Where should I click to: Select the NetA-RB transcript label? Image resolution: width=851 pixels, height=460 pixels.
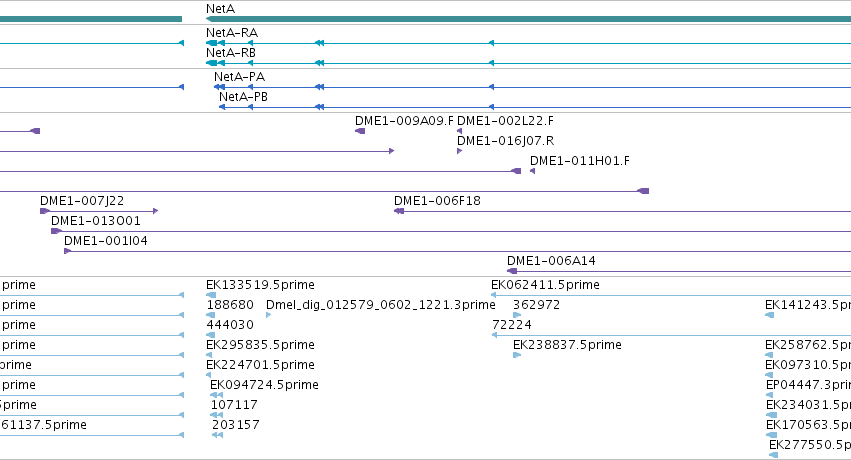click(x=231, y=53)
